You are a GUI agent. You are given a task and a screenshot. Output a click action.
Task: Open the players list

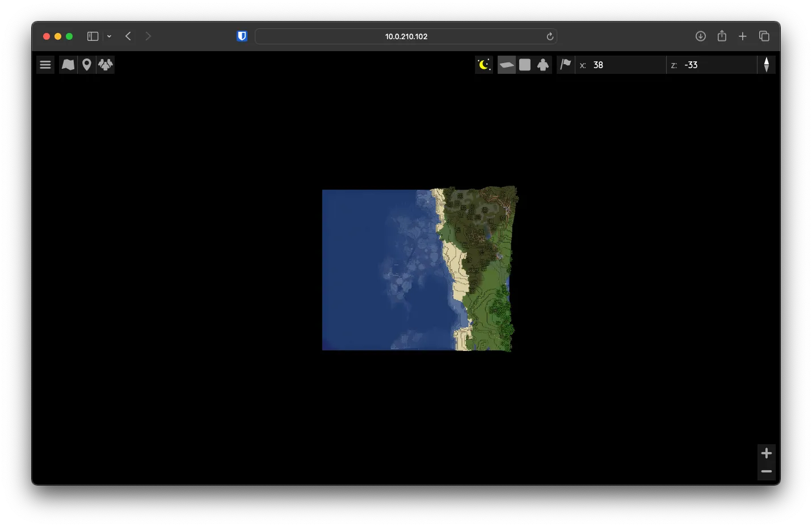106,65
